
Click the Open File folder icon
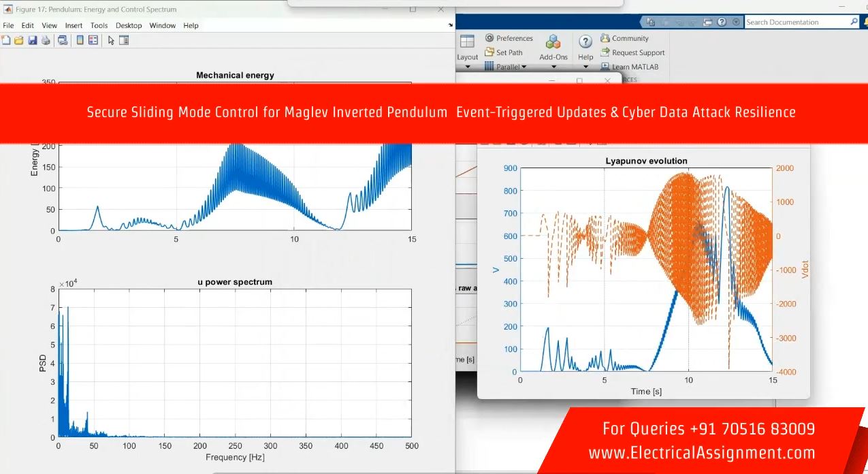click(x=19, y=40)
